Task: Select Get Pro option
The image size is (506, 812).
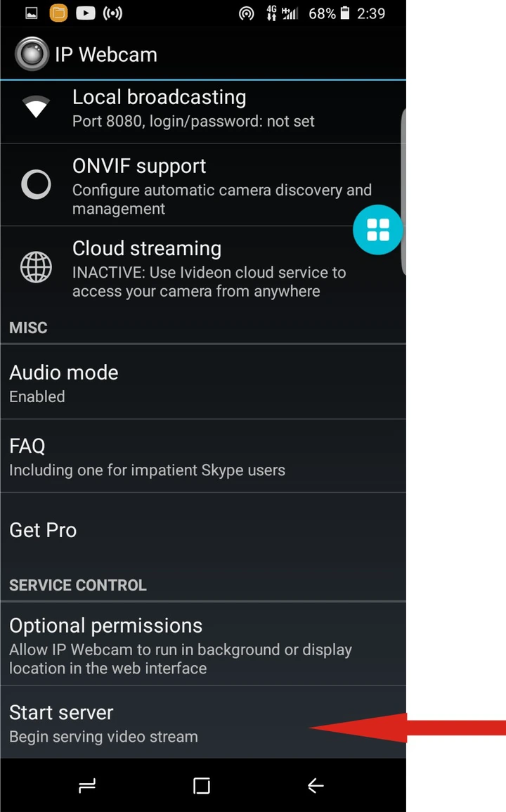Action: (x=203, y=530)
